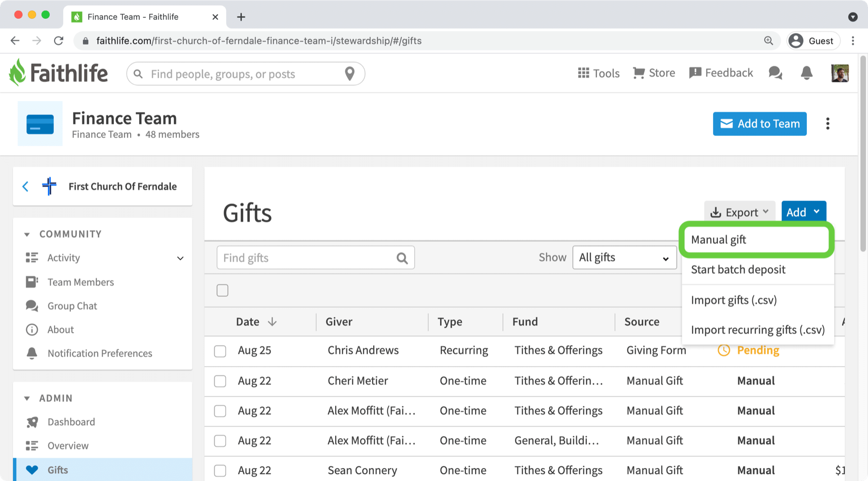Open the messages chat bubbles icon
Viewport: 868px width, 481px height.
775,73
